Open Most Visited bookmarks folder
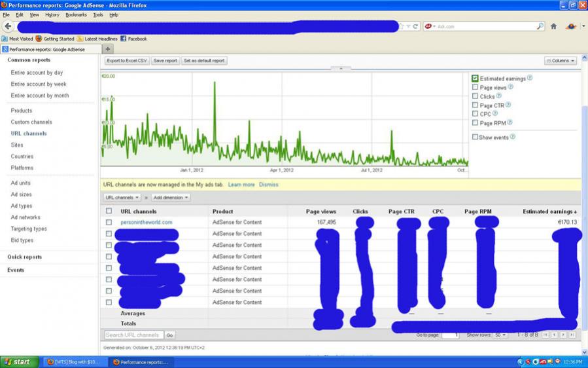Screen dimensions: 588x368 pyautogui.click(x=17, y=39)
